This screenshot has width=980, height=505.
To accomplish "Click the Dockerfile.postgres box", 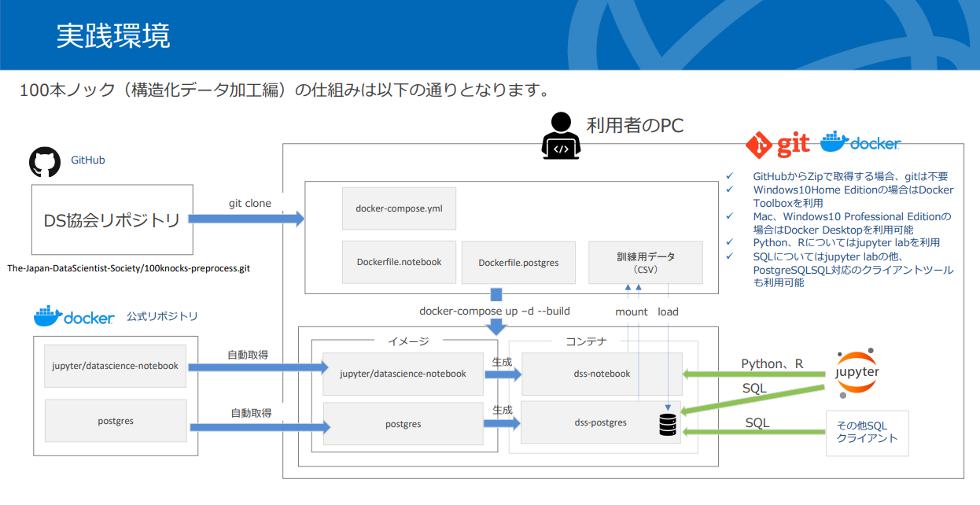I will (518, 263).
